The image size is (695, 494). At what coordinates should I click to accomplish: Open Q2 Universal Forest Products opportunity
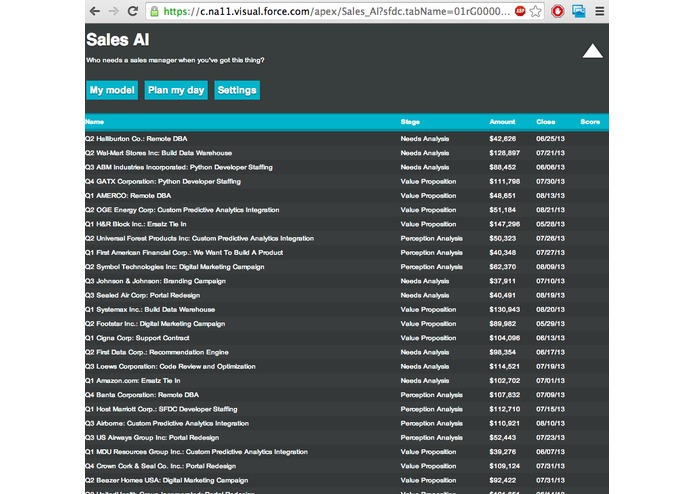199,238
